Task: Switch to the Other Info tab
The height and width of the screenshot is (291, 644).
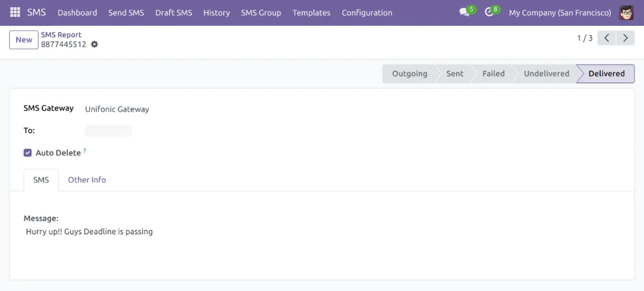Action: pos(87,180)
